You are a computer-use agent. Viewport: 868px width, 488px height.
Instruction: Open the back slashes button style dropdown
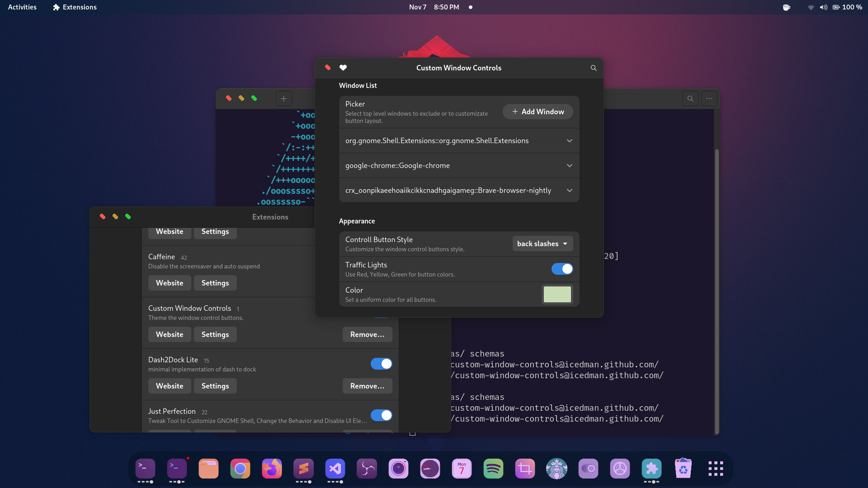[542, 244]
